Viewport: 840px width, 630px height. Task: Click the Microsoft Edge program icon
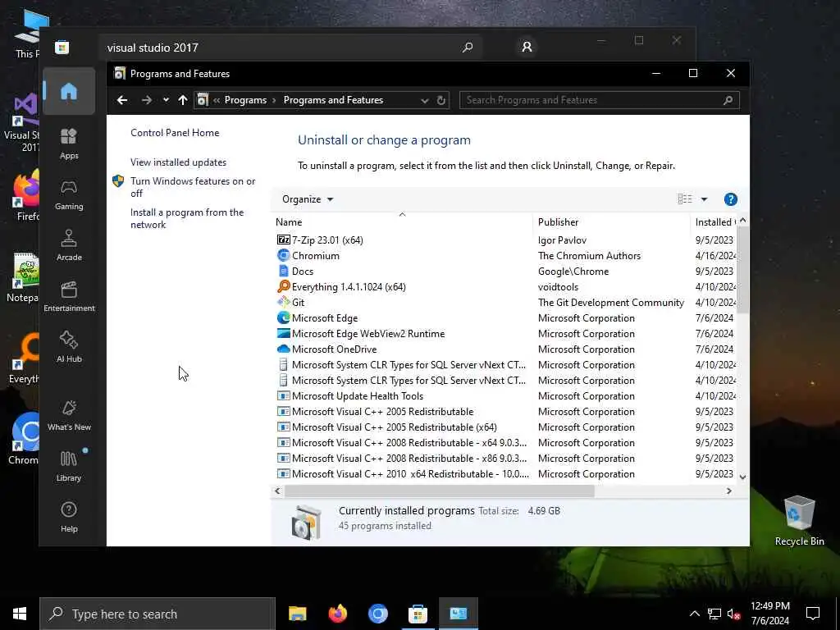[x=283, y=317]
